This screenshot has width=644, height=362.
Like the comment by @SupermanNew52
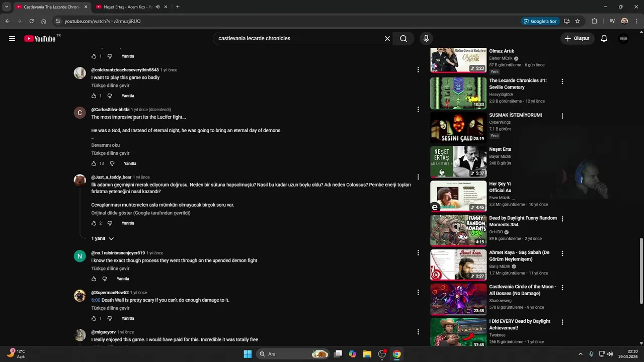(x=94, y=318)
